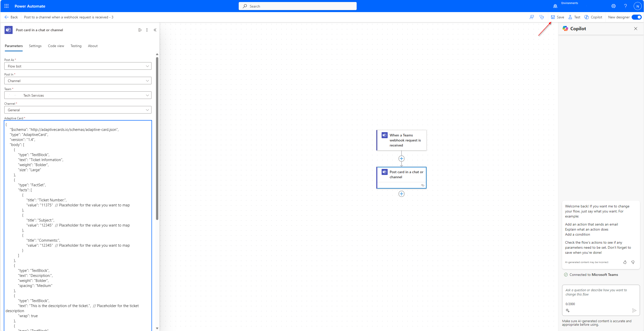
Task: Switch to the About tab
Action: point(93,46)
